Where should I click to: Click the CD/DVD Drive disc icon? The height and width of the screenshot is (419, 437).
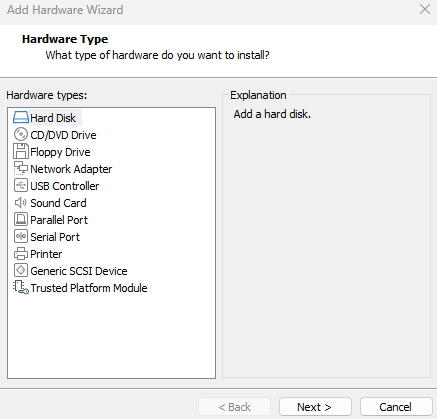click(21, 135)
